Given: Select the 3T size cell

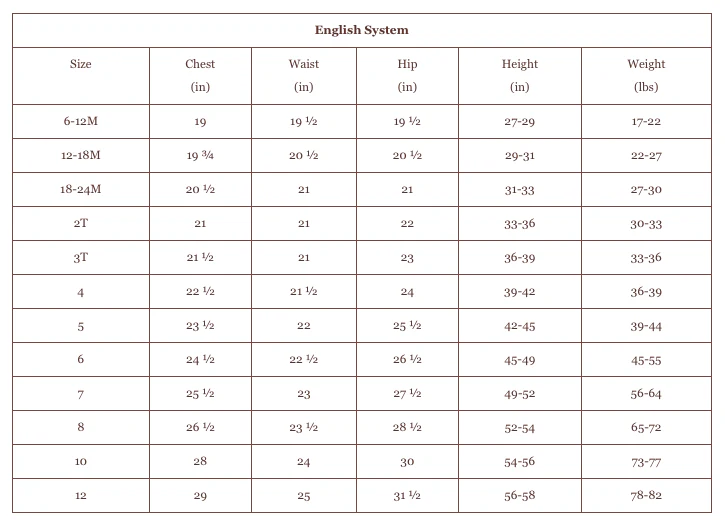Looking at the screenshot, I should tap(81, 258).
